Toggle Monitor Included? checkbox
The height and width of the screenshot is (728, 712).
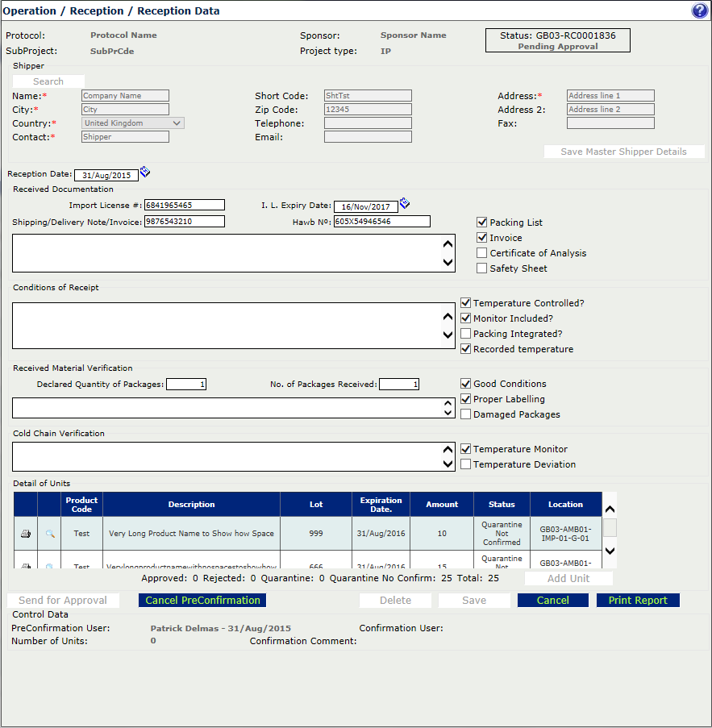[466, 318]
